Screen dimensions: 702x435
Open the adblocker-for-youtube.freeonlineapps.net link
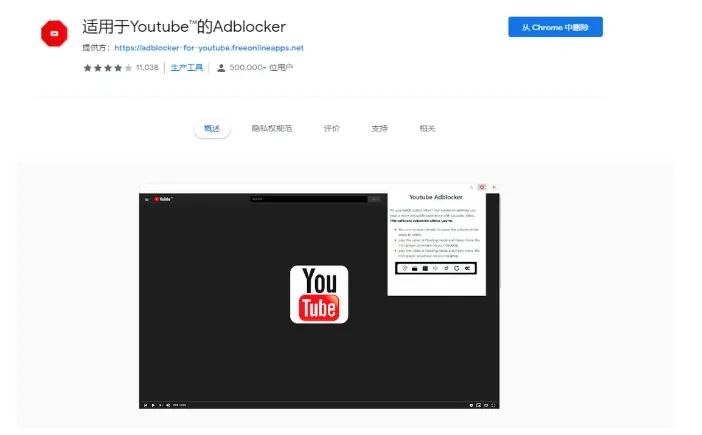click(x=209, y=48)
